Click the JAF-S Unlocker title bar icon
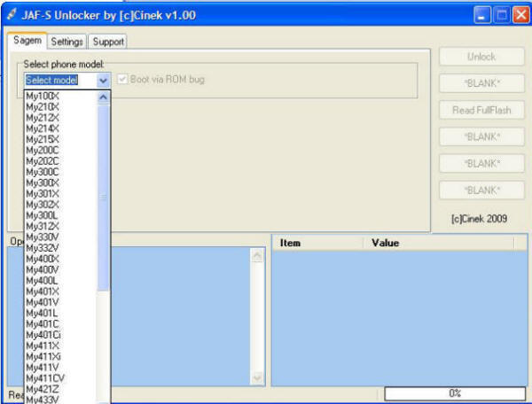 click(x=12, y=14)
